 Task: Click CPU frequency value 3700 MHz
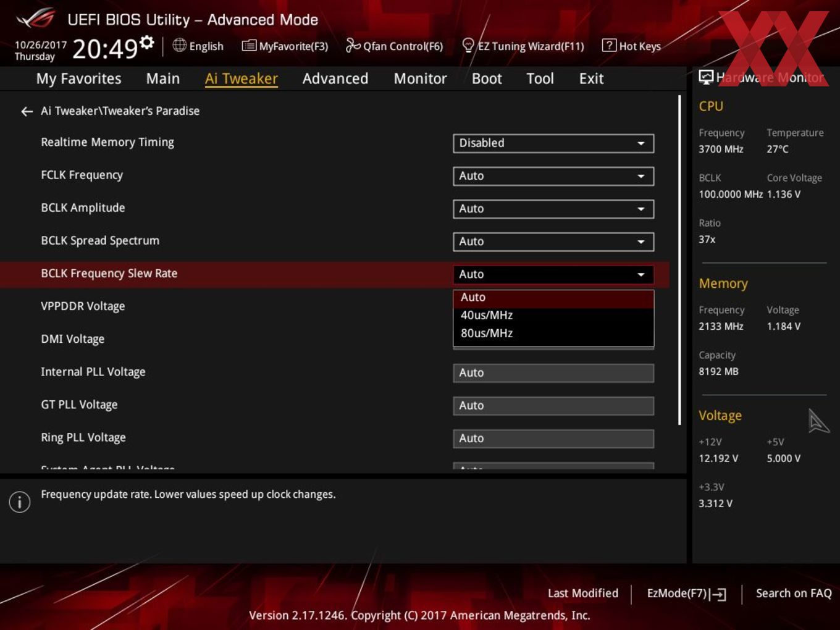(721, 149)
